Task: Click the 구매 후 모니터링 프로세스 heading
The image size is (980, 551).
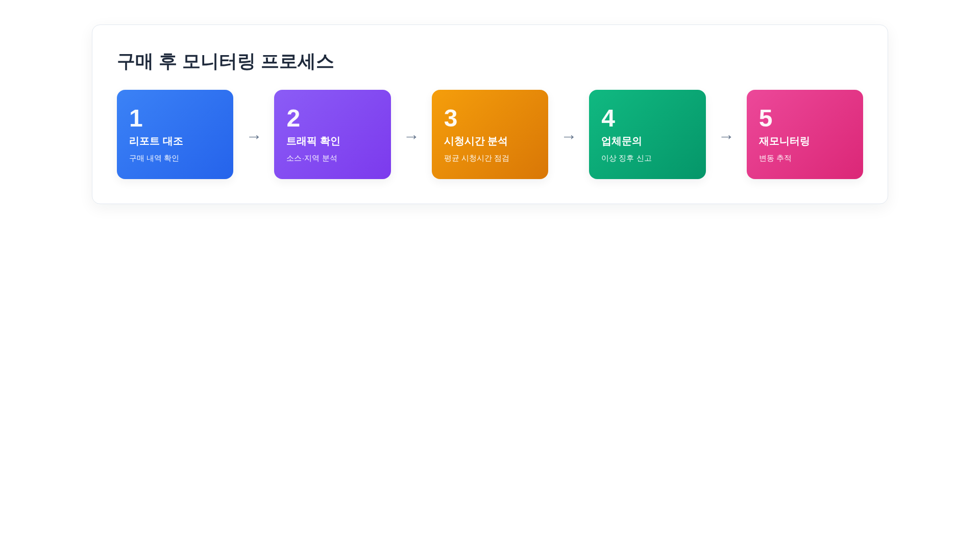Action: 226,62
